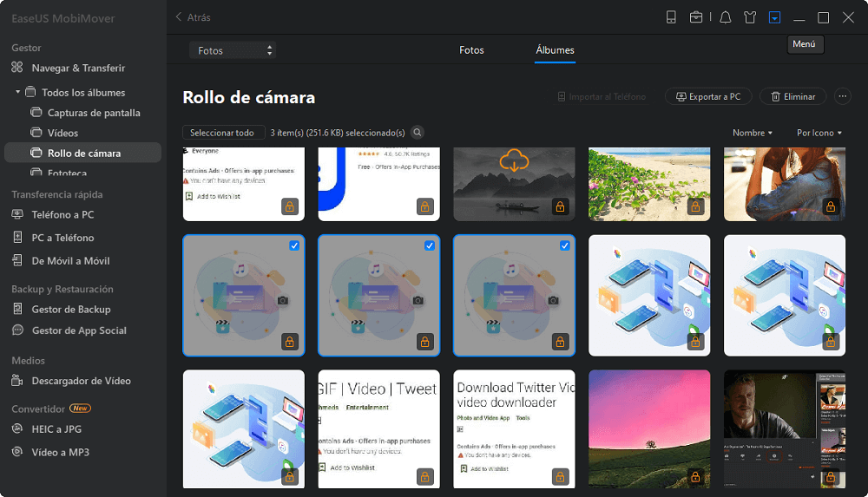Viewport: 868px width, 497px height.
Task: Click the Teléfono a PC icon
Action: click(x=17, y=214)
